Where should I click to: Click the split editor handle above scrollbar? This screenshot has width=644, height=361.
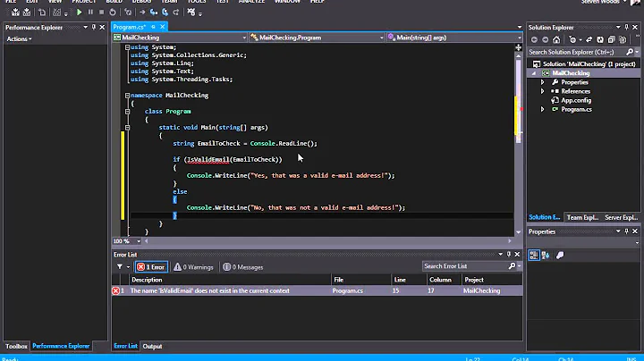coord(518,47)
